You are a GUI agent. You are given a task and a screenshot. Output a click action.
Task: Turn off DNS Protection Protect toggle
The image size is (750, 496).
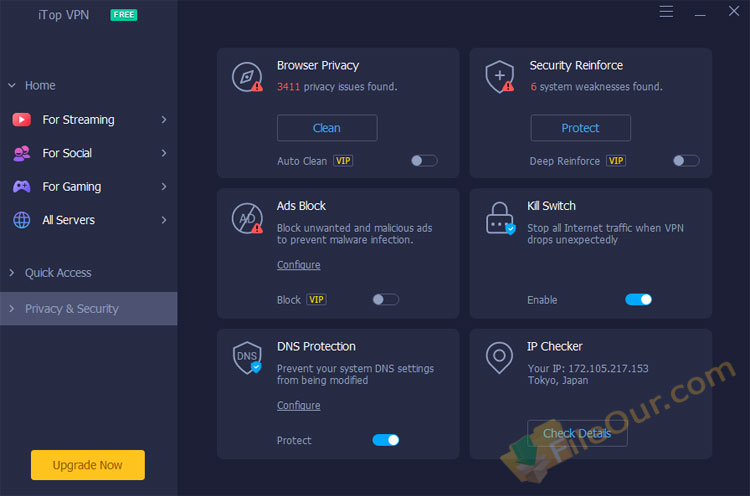pos(386,440)
